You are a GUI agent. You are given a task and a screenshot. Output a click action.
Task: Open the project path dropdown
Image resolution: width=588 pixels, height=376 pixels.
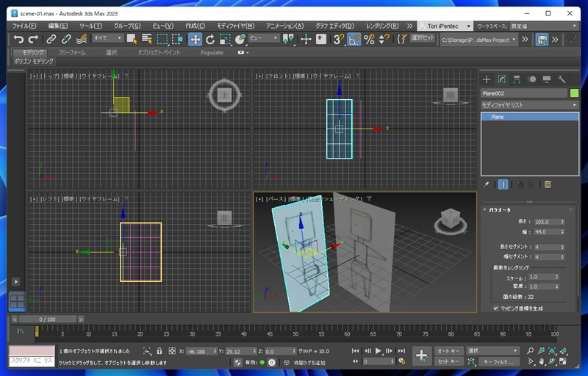pyautogui.click(x=478, y=40)
